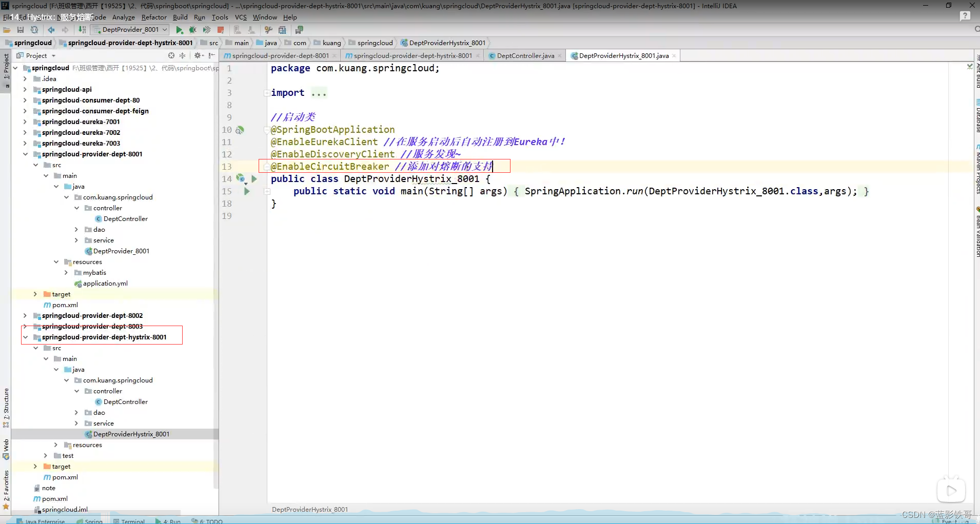The width and height of the screenshot is (980, 524).
Task: Expand the mybatis folder under resources
Action: (x=66, y=272)
